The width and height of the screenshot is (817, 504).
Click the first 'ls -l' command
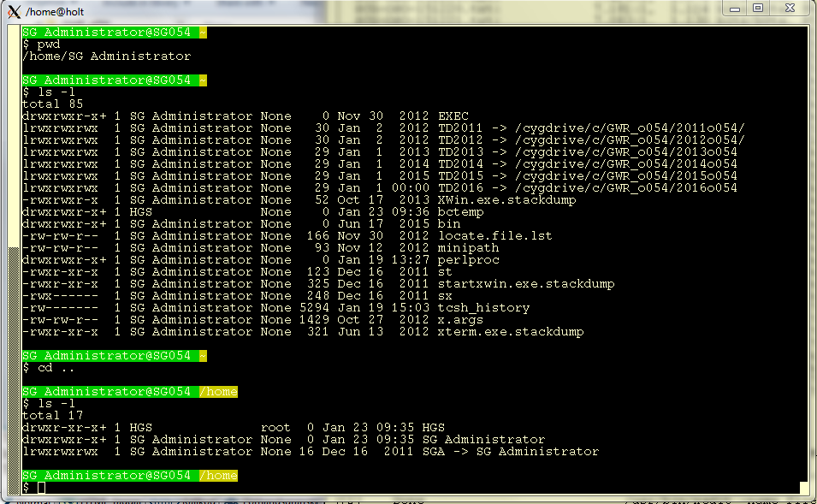(x=56, y=92)
